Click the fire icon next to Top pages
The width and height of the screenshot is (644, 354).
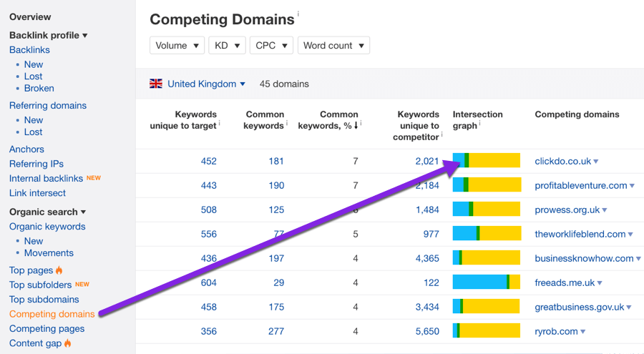[59, 270]
